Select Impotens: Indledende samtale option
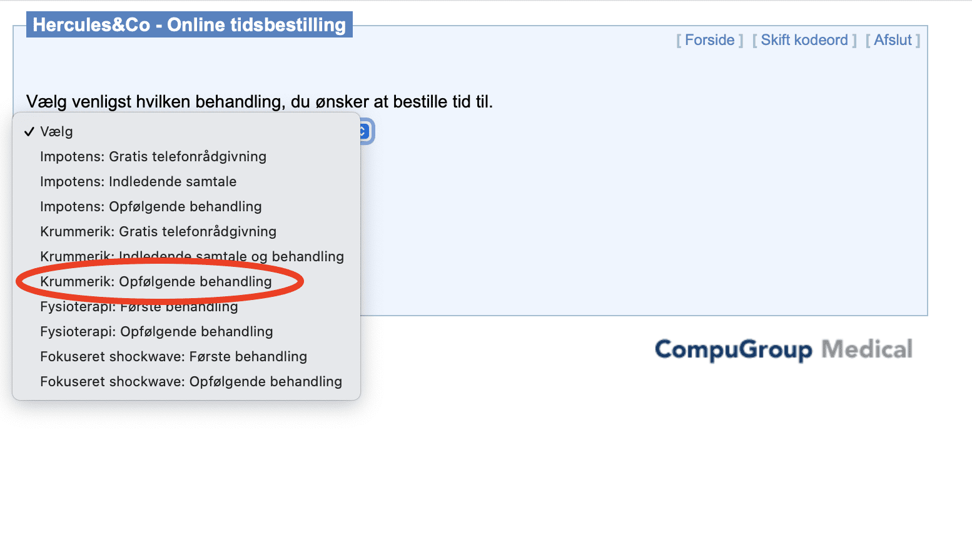Image resolution: width=972 pixels, height=560 pixels. 186,181
